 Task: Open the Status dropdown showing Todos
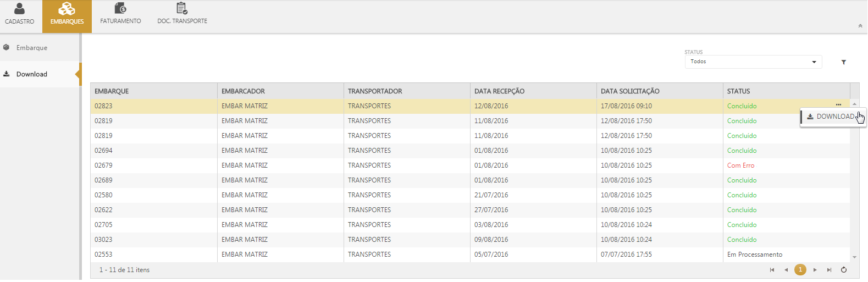click(753, 62)
